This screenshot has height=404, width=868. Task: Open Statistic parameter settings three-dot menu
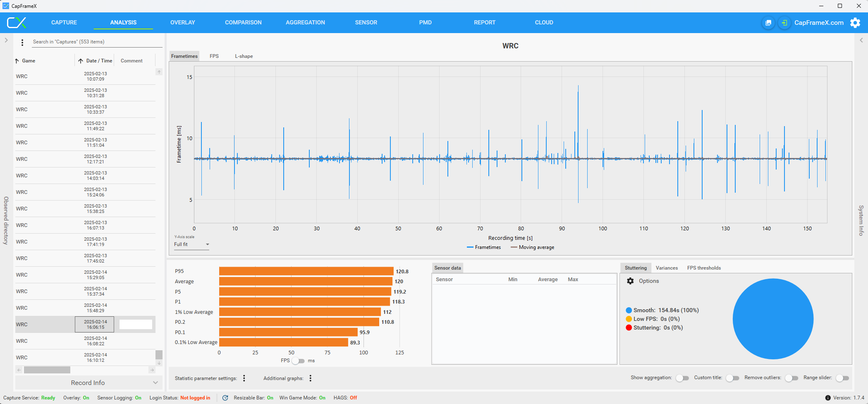point(244,378)
